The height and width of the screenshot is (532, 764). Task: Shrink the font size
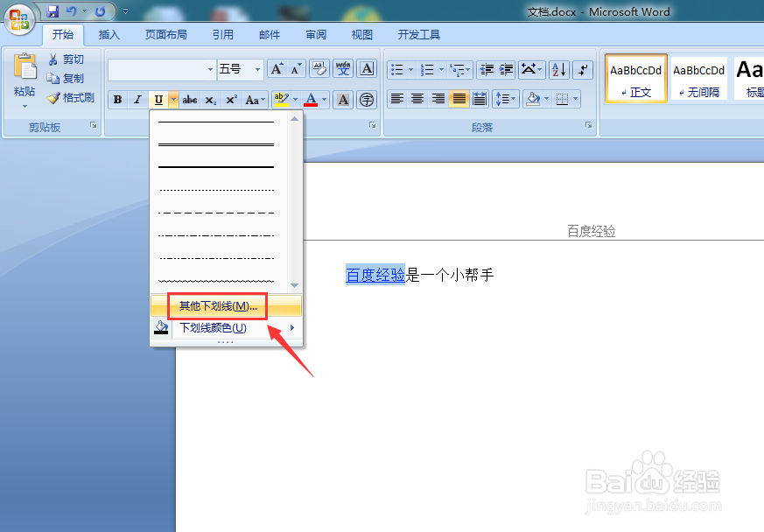pos(296,70)
